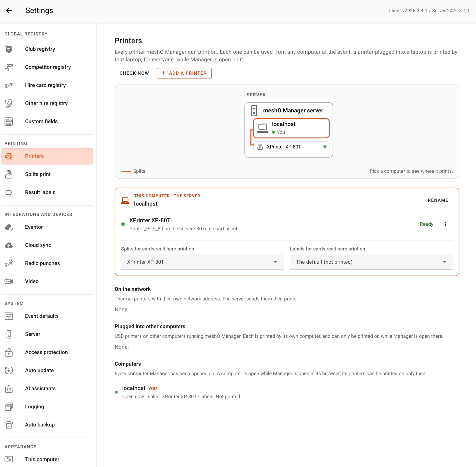This screenshot has height=467, width=476.
Task: Open the Club registry shield icon
Action: 9,49
